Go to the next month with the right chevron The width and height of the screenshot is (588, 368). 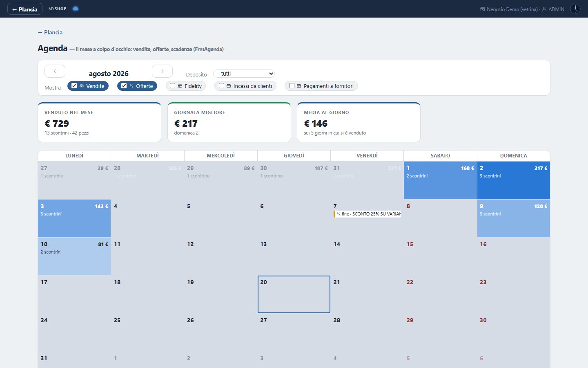pyautogui.click(x=162, y=71)
